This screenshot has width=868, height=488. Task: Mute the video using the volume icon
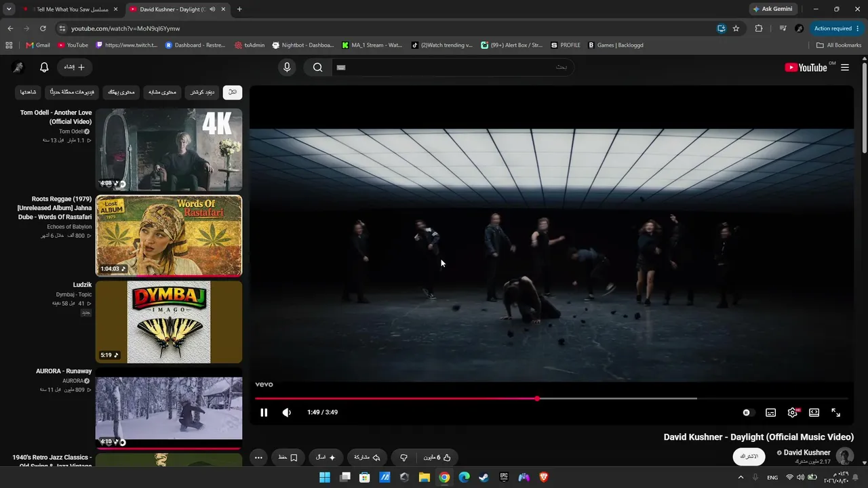point(287,412)
